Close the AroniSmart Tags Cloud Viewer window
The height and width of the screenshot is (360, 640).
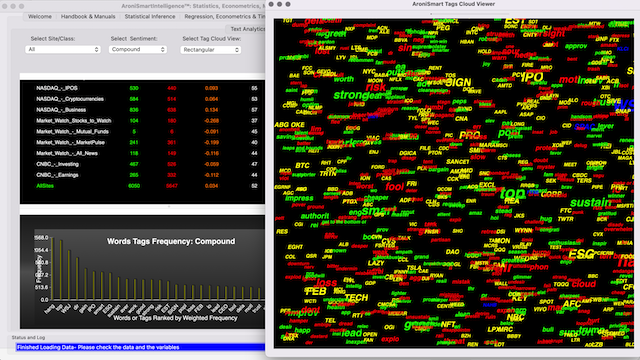(x=271, y=4)
